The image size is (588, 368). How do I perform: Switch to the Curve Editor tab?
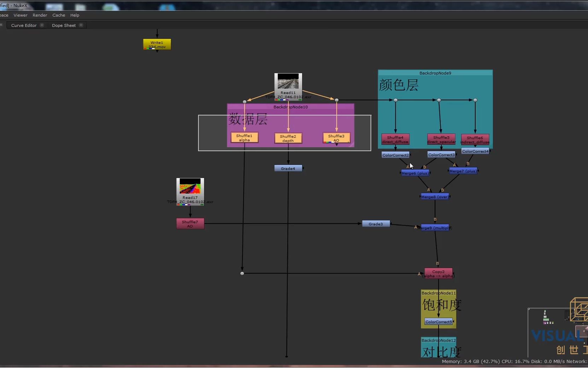click(x=24, y=25)
